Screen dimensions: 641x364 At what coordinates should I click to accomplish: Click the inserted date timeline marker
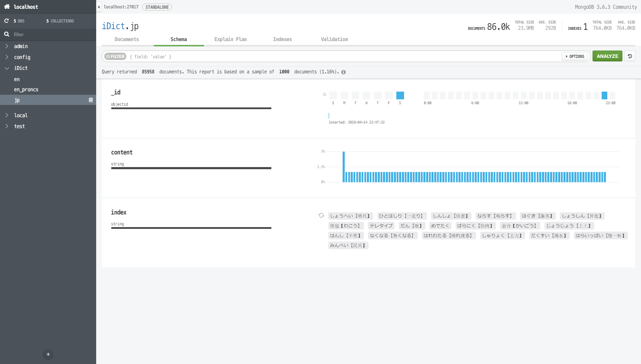pos(329,115)
